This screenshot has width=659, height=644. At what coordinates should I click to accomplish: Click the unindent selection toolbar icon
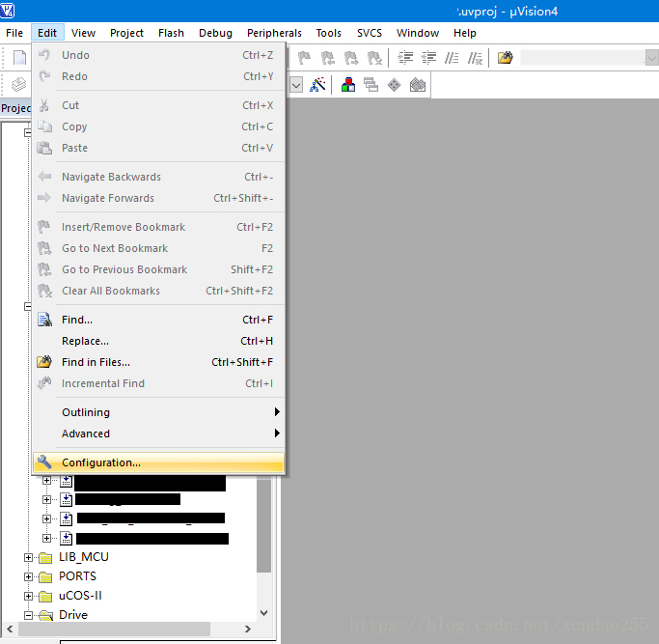click(x=429, y=57)
